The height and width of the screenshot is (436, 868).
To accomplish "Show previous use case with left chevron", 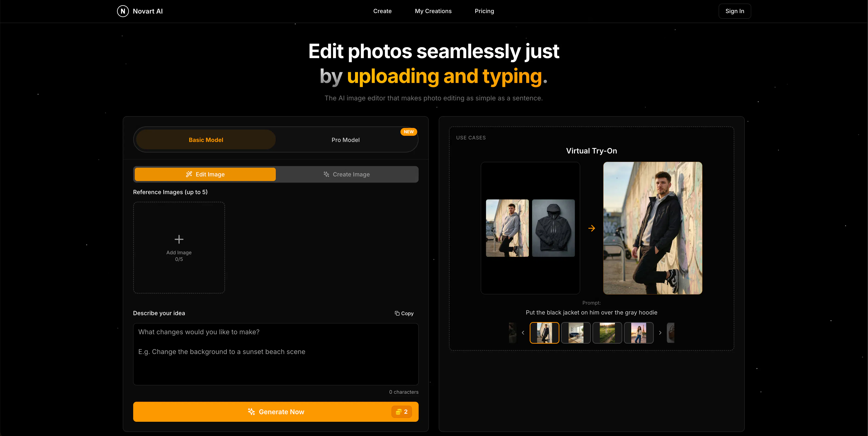I will [x=523, y=333].
